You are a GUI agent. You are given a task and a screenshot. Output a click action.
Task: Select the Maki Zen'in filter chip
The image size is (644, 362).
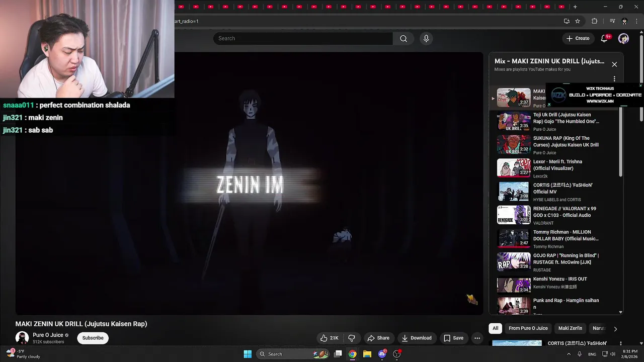tap(570, 328)
